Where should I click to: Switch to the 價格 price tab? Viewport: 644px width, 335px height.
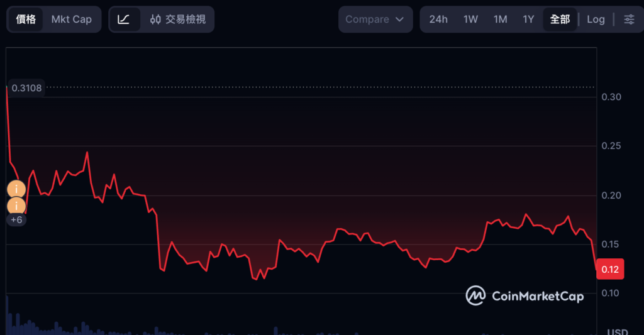26,19
